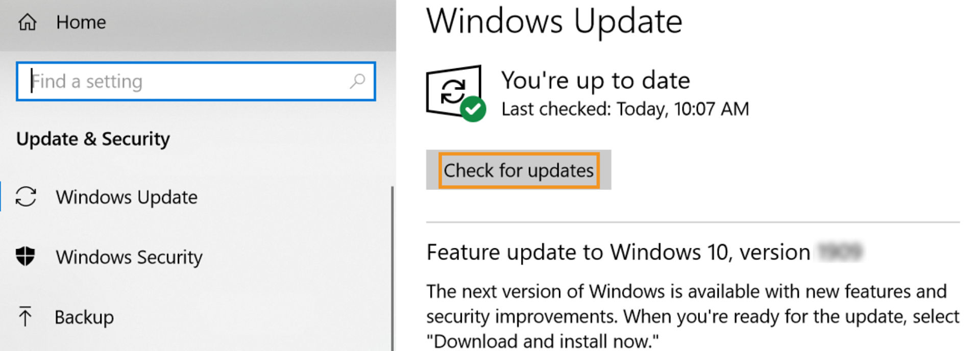Click the Home house icon
Viewport: 980px width, 351px height.
coord(28,22)
